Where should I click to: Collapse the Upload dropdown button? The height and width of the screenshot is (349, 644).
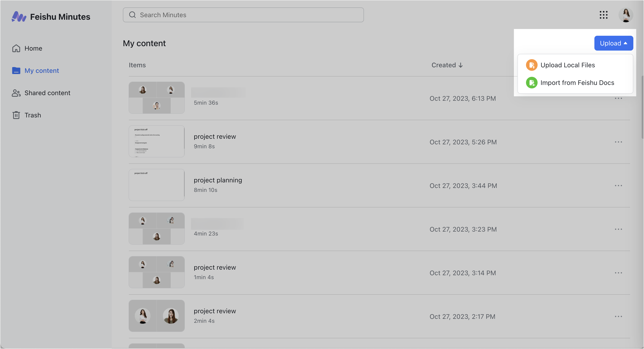613,43
